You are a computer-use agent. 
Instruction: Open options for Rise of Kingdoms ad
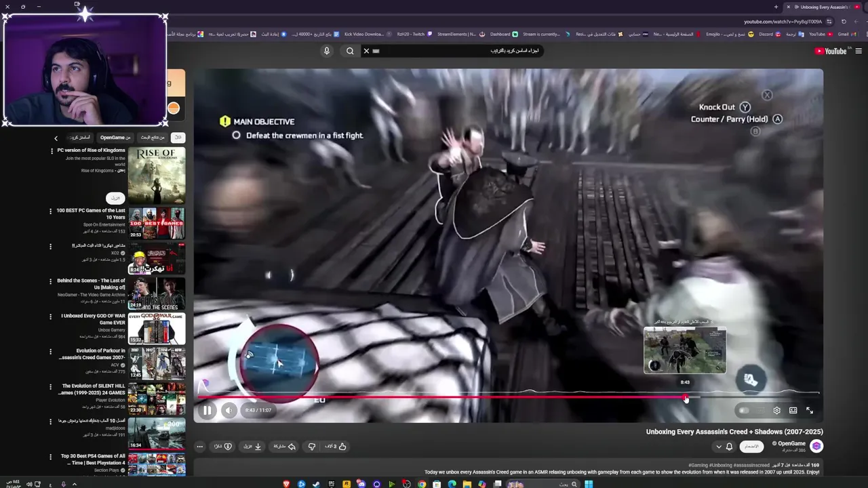tap(52, 151)
